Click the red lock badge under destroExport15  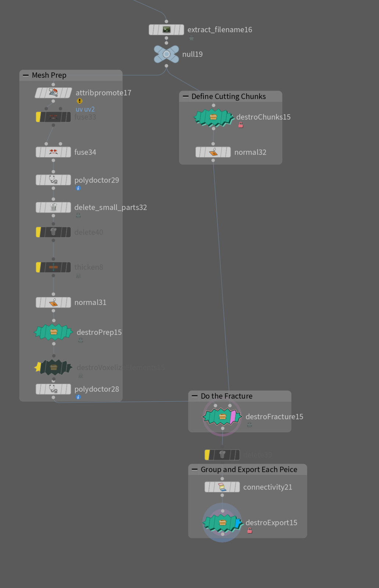(250, 531)
